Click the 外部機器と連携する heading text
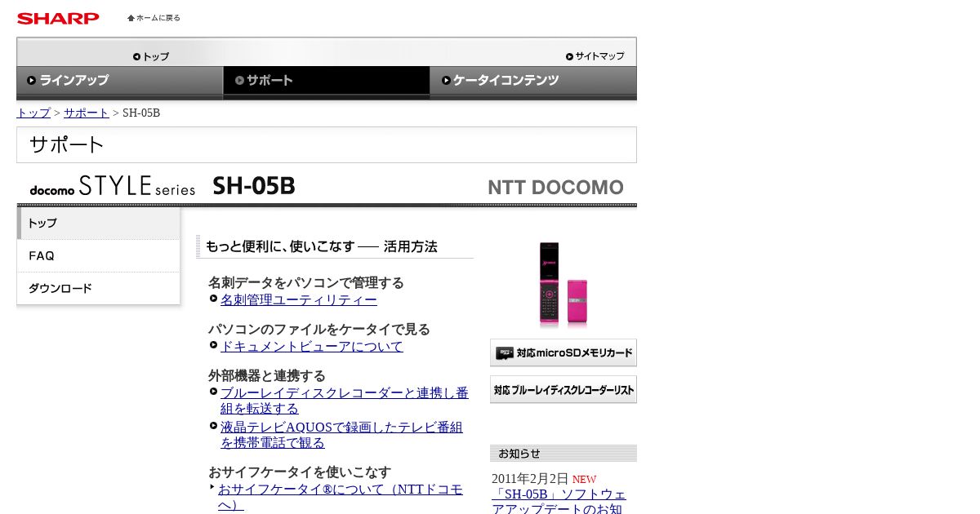 (267, 376)
